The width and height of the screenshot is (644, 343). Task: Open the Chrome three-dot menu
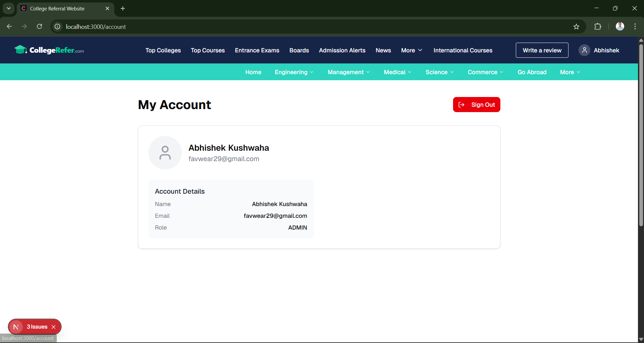tap(635, 27)
